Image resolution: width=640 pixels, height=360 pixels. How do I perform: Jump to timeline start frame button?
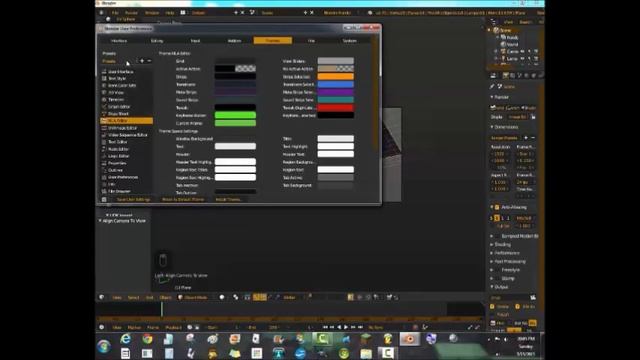click(325, 327)
